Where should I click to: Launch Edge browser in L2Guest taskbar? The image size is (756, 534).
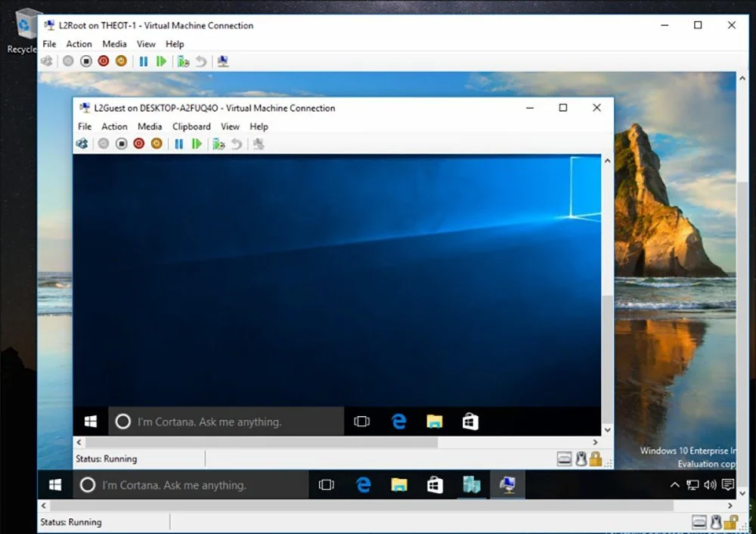coord(398,421)
